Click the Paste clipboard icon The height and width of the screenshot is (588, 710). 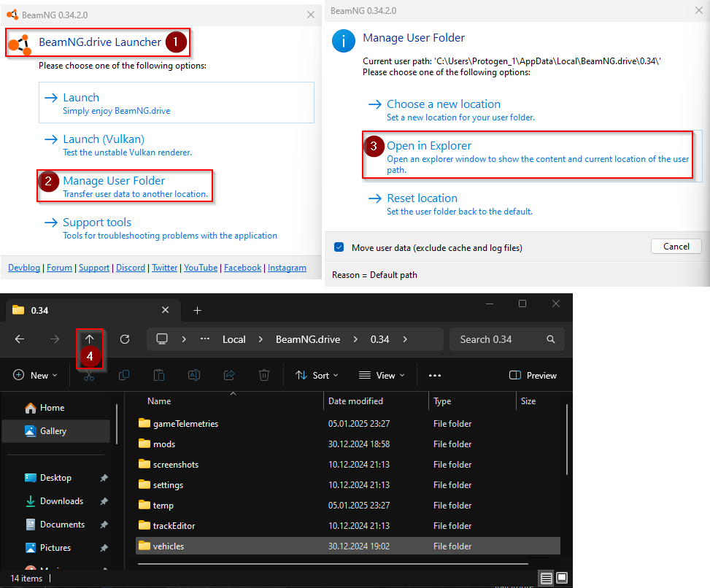[x=159, y=375]
